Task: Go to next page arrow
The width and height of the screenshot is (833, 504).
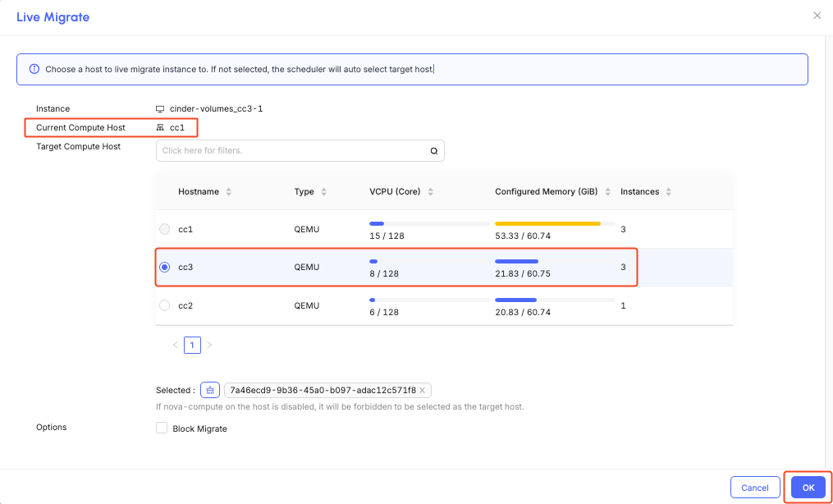Action: click(209, 346)
